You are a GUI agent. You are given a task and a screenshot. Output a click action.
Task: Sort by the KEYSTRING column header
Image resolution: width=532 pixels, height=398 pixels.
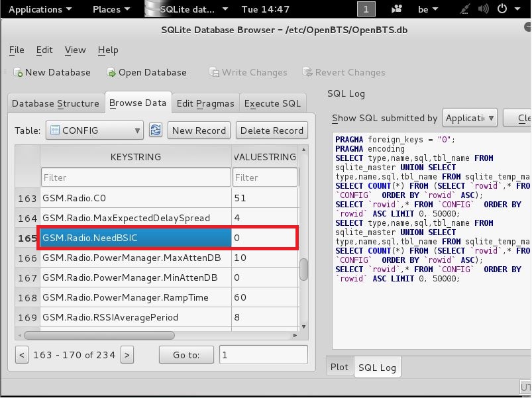[x=136, y=157]
